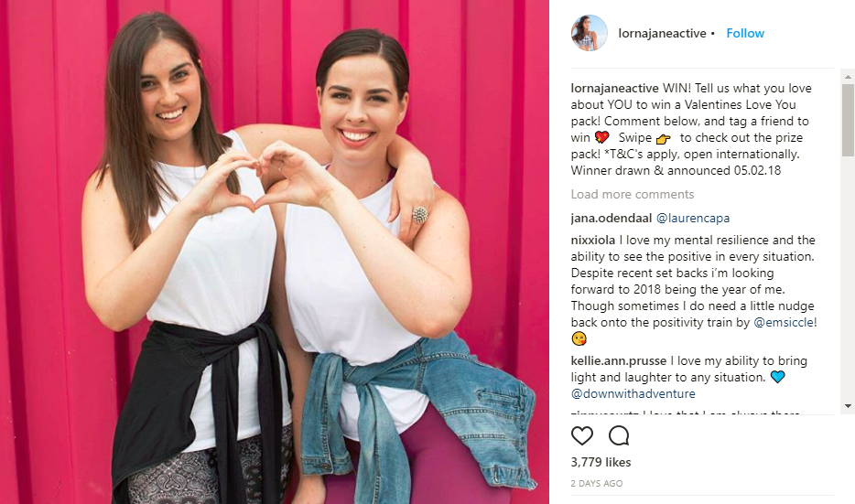The height and width of the screenshot is (504, 855).
Task: Open lornajaneactive name in caption text
Action: (614, 88)
